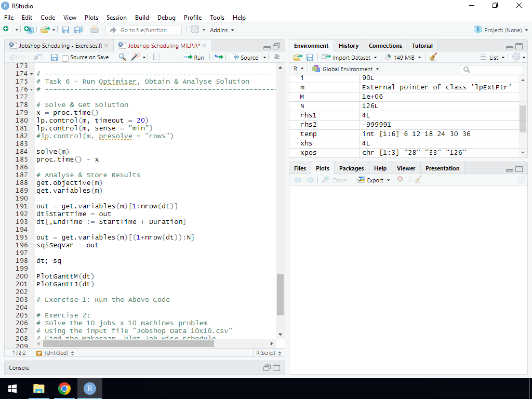Click re-run previous code region icon
Screen dimensions: 532x399
click(219, 57)
